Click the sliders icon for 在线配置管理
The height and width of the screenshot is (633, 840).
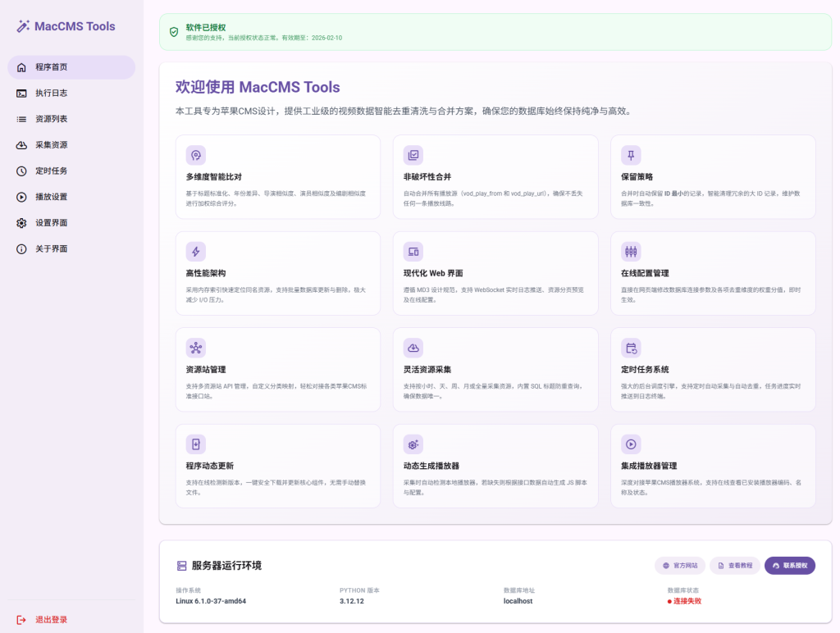pyautogui.click(x=631, y=252)
